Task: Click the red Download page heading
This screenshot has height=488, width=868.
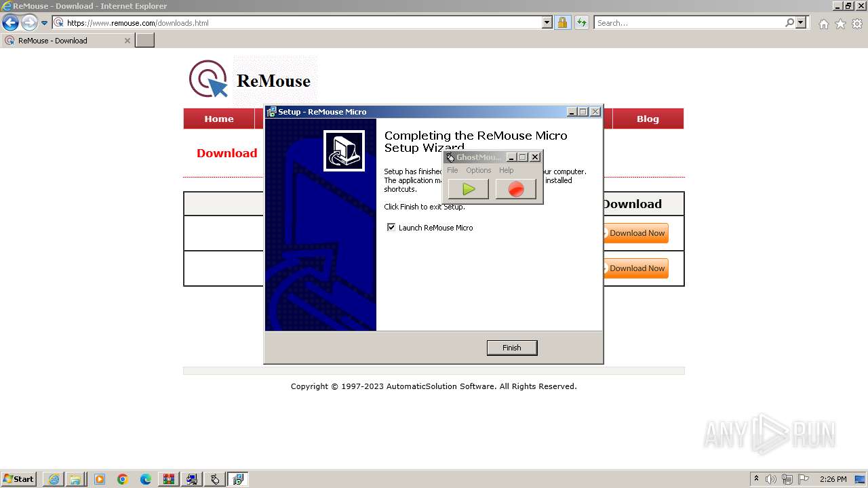Action: pyautogui.click(x=226, y=153)
